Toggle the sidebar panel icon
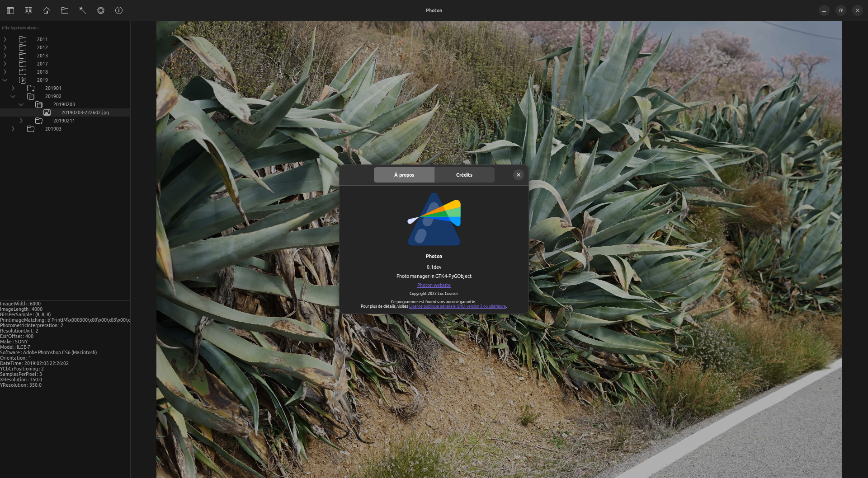 (x=10, y=10)
